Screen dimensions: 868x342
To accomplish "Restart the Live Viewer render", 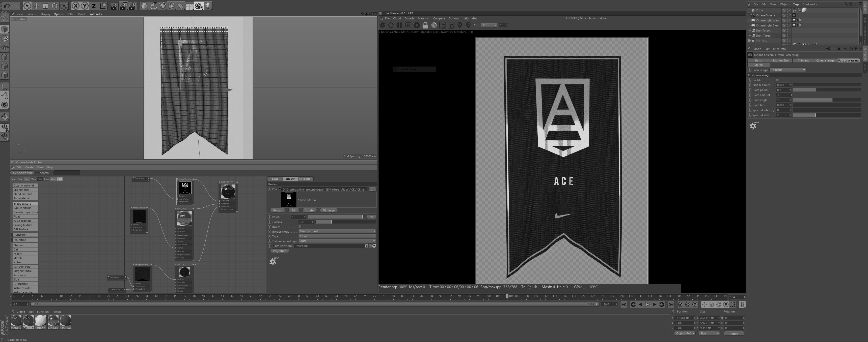I will pyautogui.click(x=391, y=25).
